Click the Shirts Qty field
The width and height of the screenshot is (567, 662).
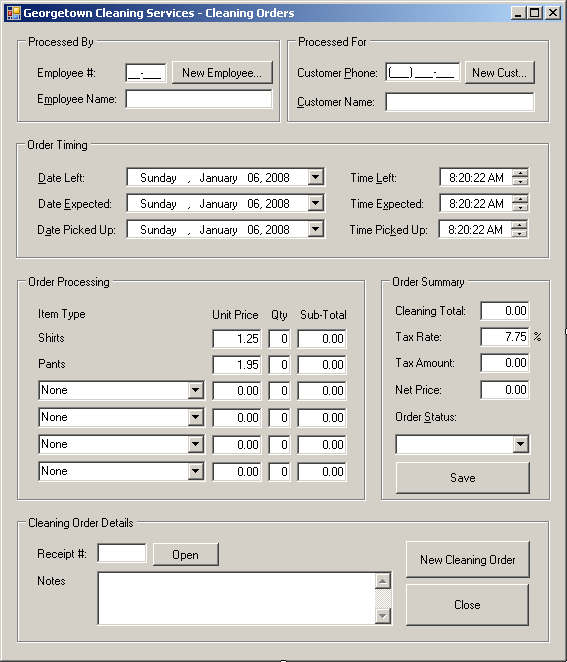tap(279, 339)
